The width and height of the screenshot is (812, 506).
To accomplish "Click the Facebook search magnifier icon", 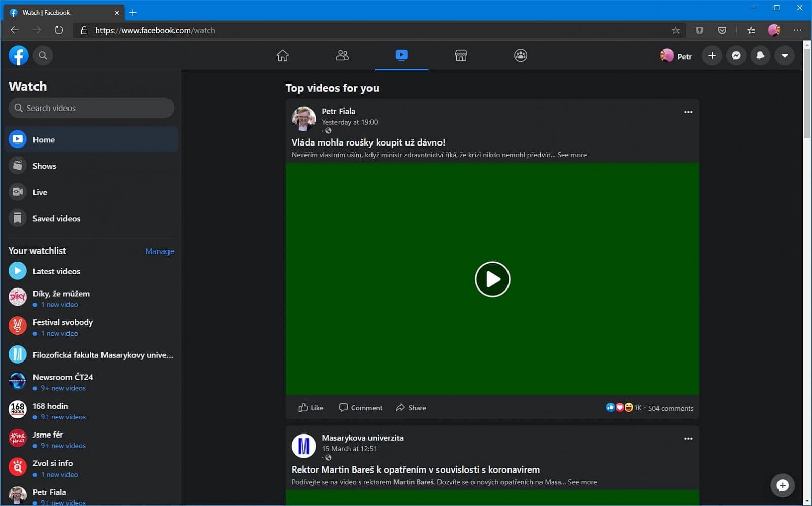I will pos(43,55).
